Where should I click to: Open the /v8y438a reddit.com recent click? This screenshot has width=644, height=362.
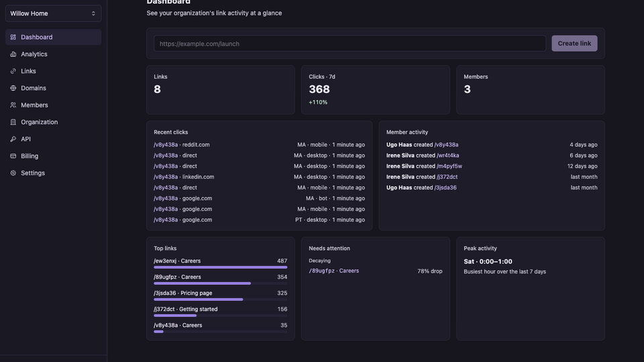click(x=182, y=145)
